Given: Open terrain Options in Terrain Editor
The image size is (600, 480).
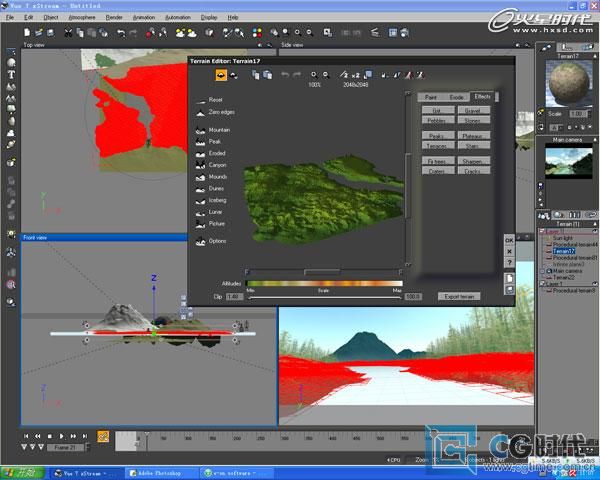Looking at the screenshot, I should [x=211, y=241].
